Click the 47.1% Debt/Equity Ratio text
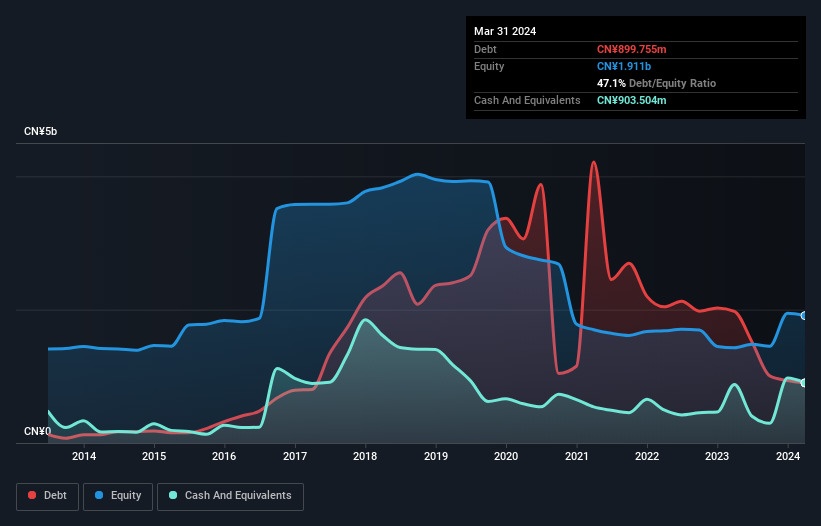The image size is (821, 526). [x=656, y=83]
